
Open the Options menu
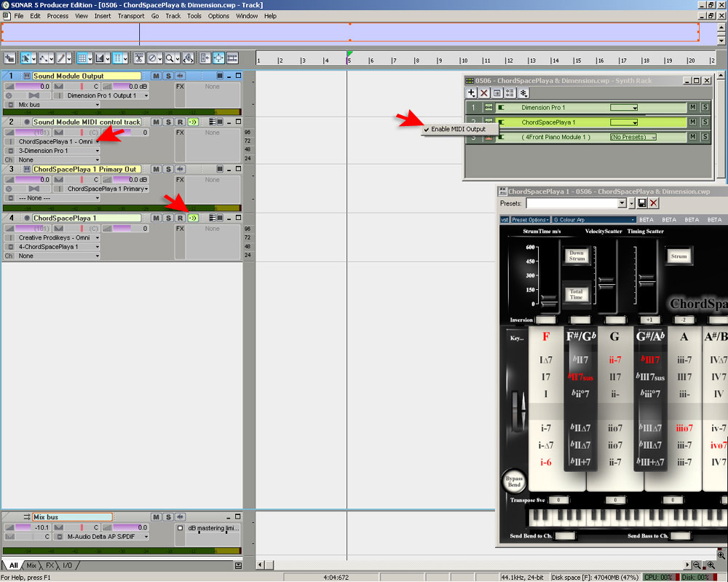(218, 16)
